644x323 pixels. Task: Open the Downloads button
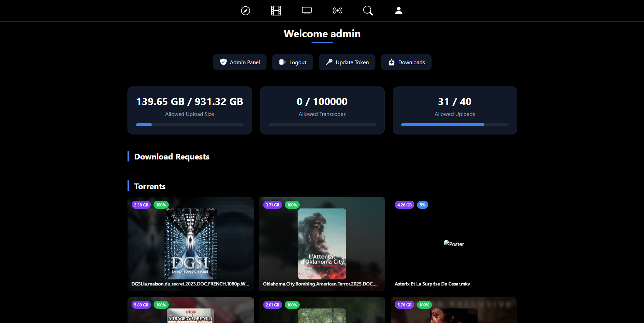click(406, 62)
